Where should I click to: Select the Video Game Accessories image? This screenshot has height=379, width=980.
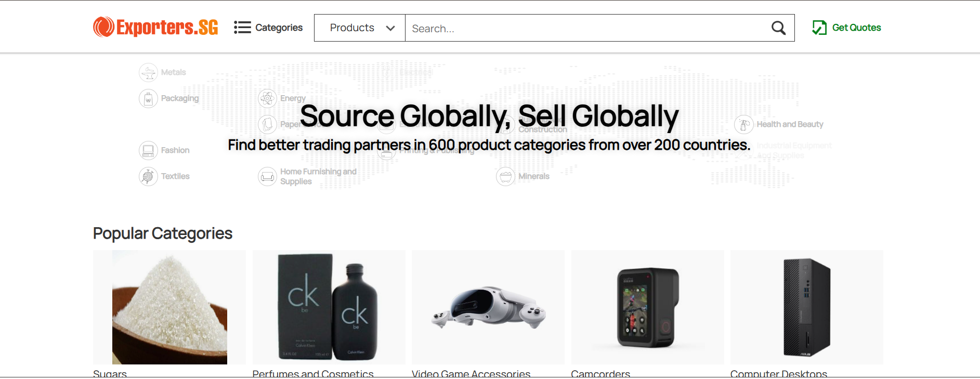point(488,307)
